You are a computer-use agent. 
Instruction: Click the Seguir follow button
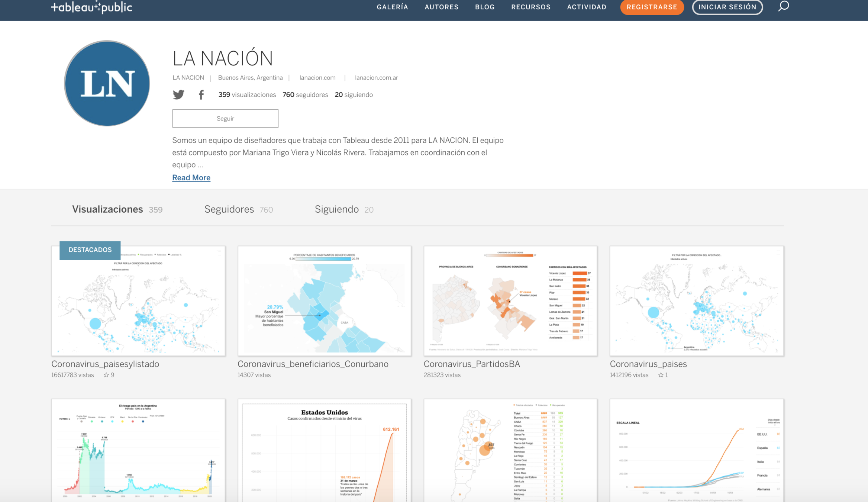(225, 118)
